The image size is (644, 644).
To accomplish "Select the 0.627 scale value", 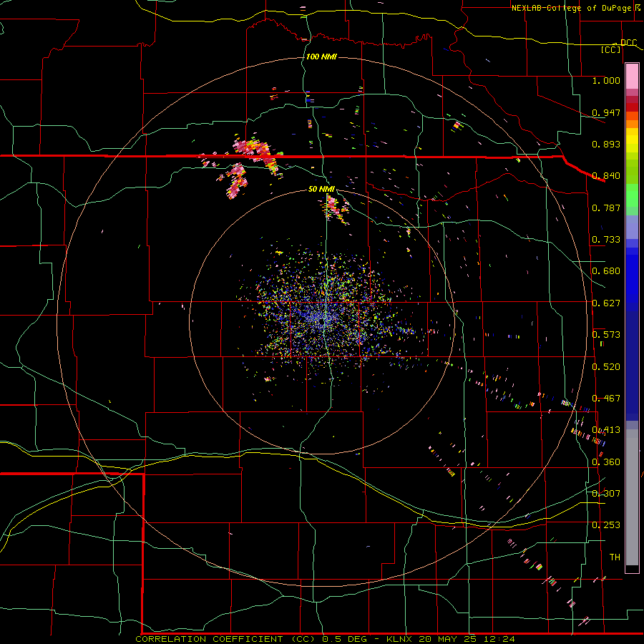I will [606, 303].
